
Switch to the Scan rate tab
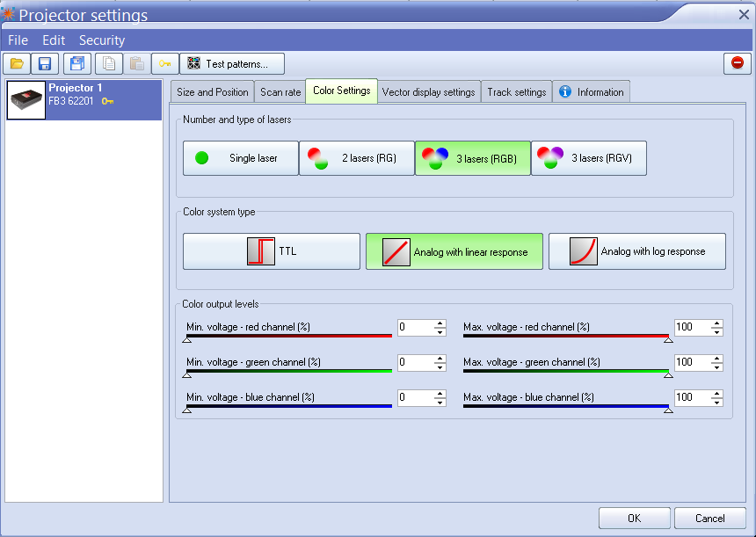[x=280, y=92]
